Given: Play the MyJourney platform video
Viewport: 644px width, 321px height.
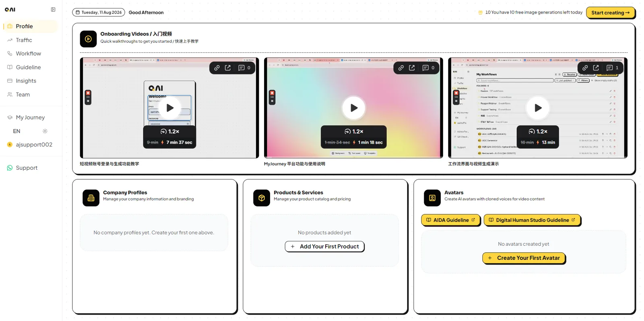Looking at the screenshot, I should point(354,108).
